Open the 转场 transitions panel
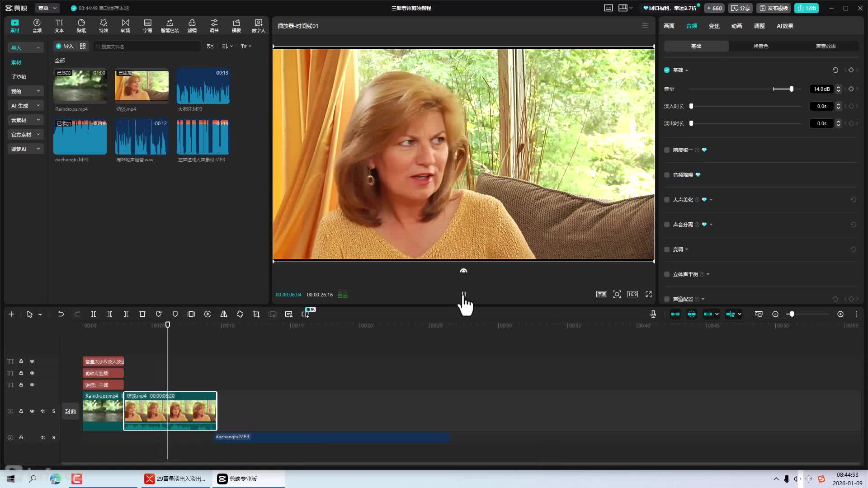The width and height of the screenshot is (868, 488). [125, 25]
